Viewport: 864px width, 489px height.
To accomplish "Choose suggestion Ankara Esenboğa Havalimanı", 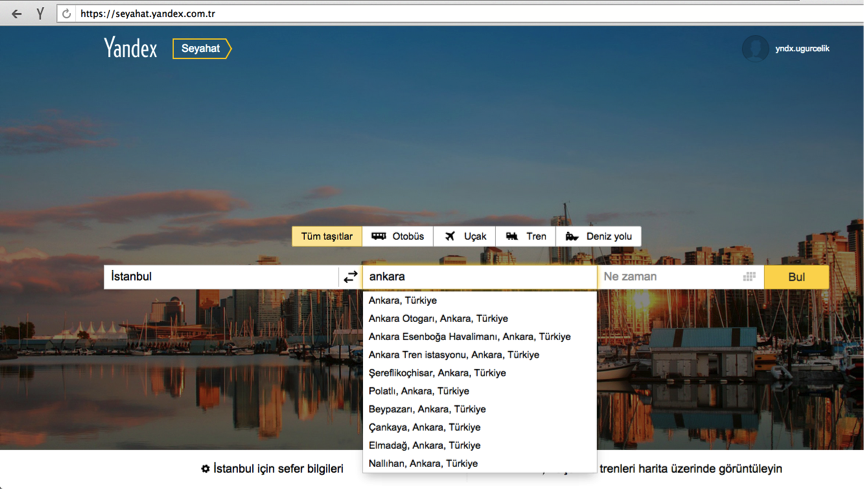I will [x=479, y=337].
